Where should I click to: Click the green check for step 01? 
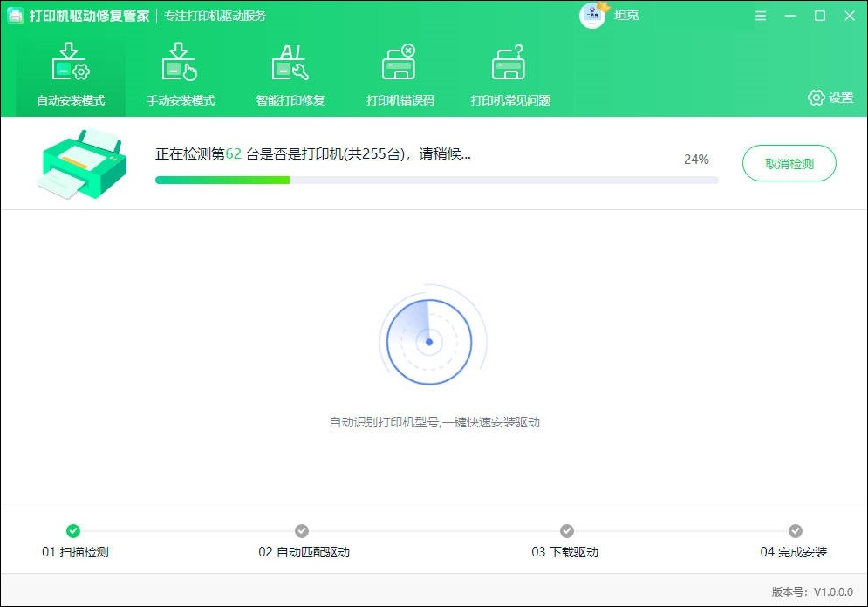pyautogui.click(x=73, y=531)
